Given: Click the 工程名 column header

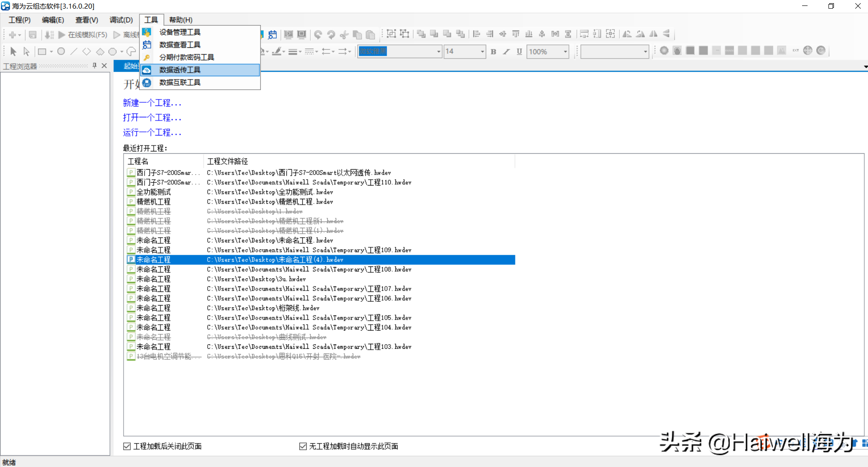Looking at the screenshot, I should 164,161.
